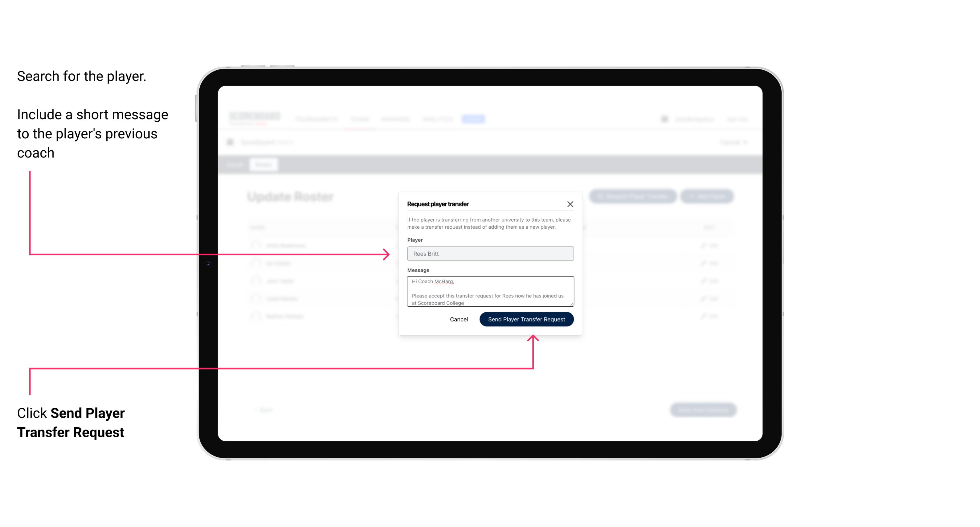Image resolution: width=980 pixels, height=527 pixels.
Task: Click the transfer request dialog icon
Action: point(570,204)
